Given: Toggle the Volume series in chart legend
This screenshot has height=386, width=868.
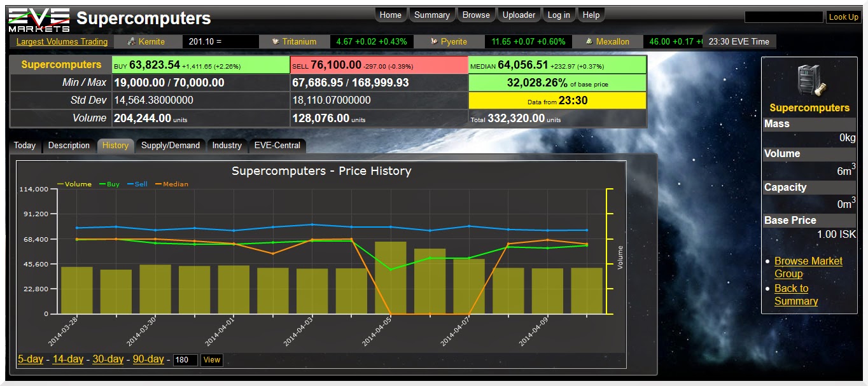Looking at the screenshot, I should click(74, 184).
